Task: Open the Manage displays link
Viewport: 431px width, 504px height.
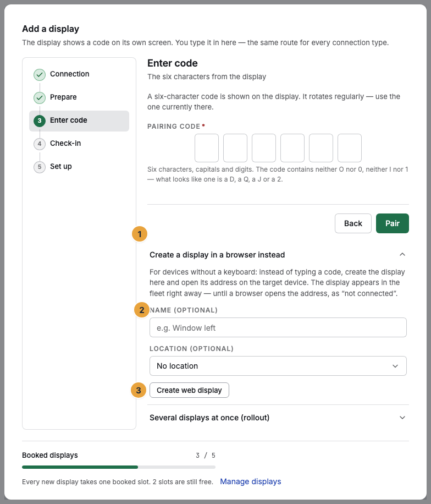Action: 251,481
